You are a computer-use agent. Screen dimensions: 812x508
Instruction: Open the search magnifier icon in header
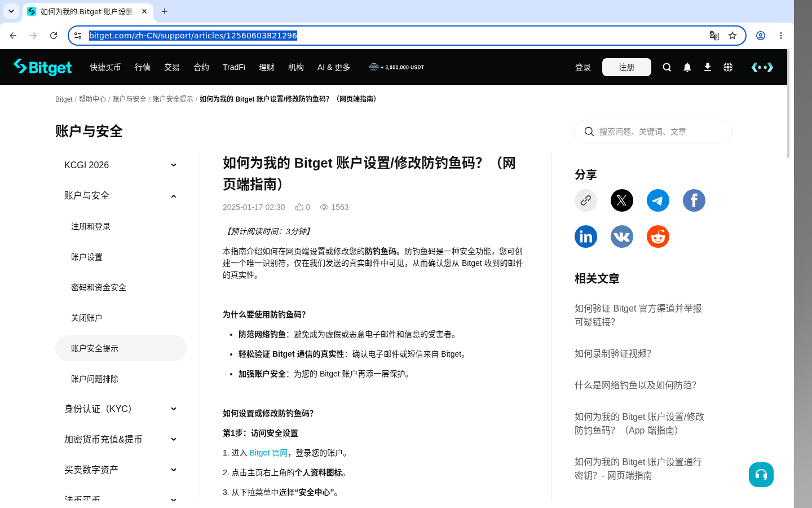(x=667, y=67)
